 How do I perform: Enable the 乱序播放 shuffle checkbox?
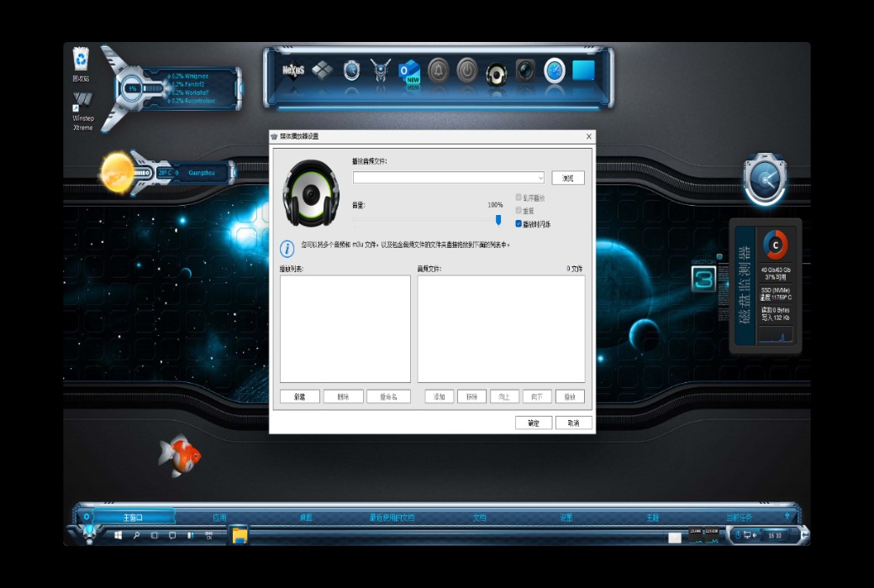point(519,197)
